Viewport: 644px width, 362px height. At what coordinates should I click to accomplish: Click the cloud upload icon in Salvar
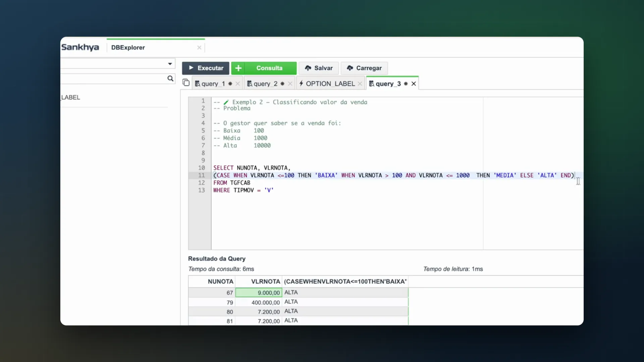pyautogui.click(x=308, y=68)
